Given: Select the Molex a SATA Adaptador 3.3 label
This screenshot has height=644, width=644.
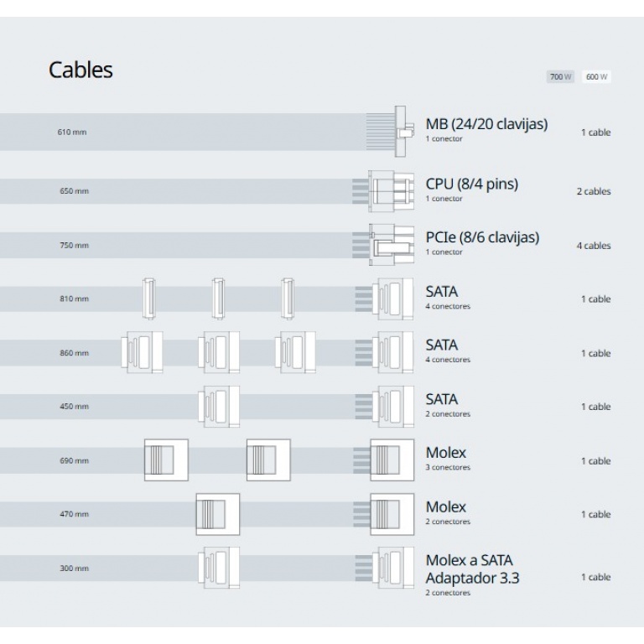Looking at the screenshot, I should click(x=472, y=569).
